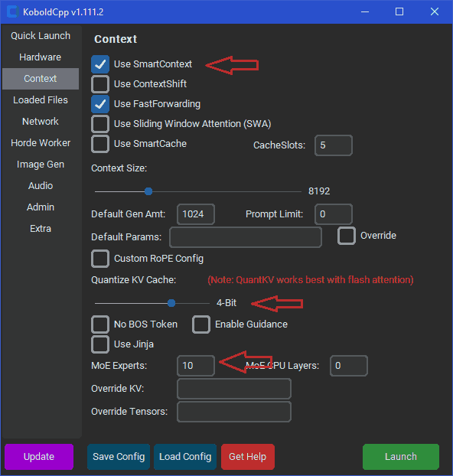Viewport: 453px width, 476px height.
Task: Tick the No BOS Token checkbox
Action: pyautogui.click(x=100, y=324)
